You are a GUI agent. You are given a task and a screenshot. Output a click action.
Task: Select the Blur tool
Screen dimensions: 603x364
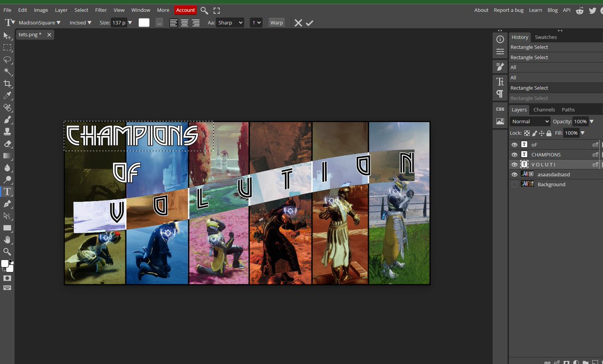point(7,168)
